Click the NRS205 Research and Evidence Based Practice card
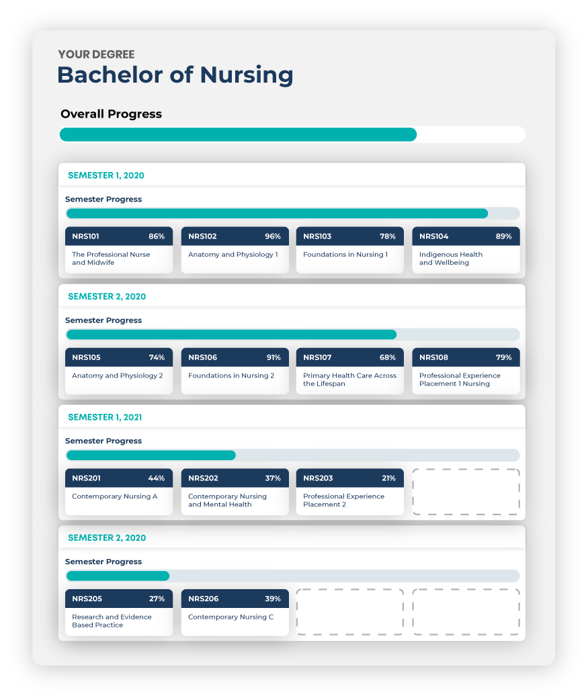This screenshot has height=700, width=588. (x=119, y=613)
